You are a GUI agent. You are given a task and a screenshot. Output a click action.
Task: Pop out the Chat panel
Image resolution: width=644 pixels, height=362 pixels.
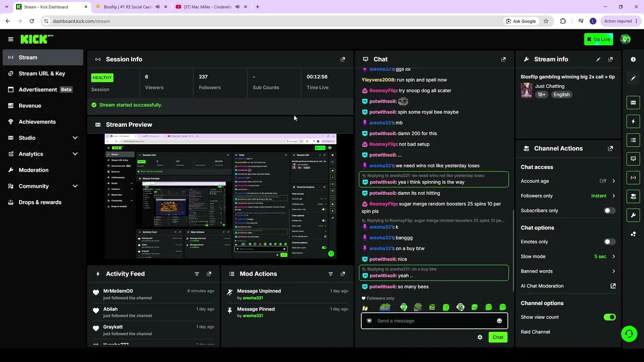[503, 59]
